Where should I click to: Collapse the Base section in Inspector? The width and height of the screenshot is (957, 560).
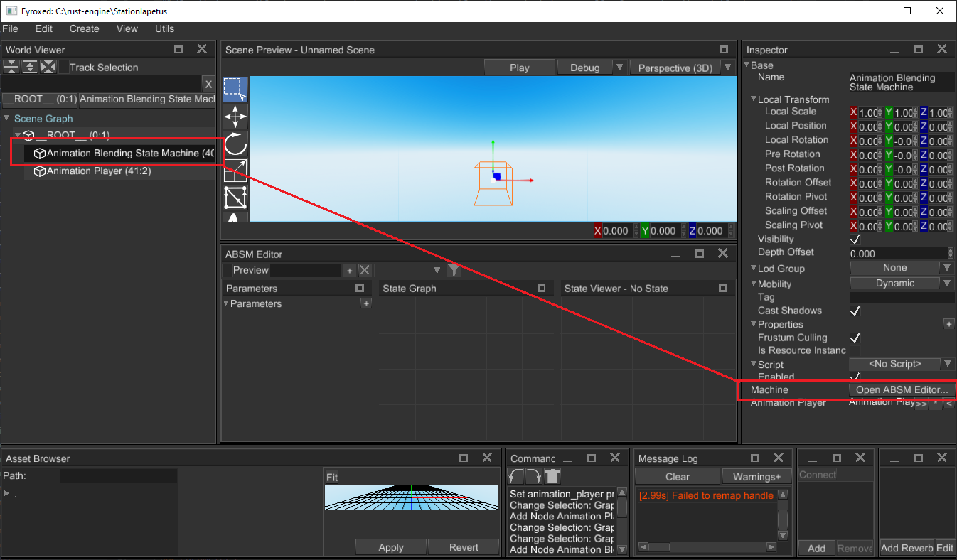[747, 65]
